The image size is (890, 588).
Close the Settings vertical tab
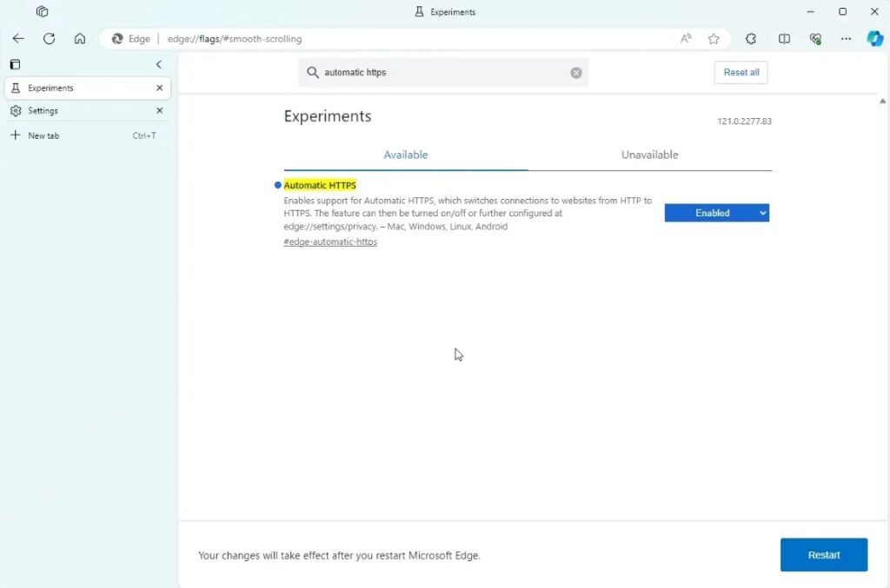point(159,111)
